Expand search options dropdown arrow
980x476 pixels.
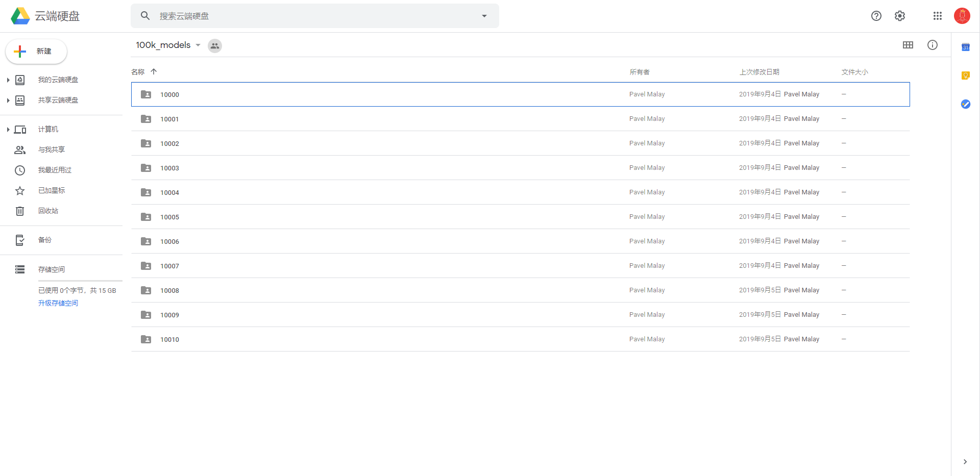tap(484, 16)
